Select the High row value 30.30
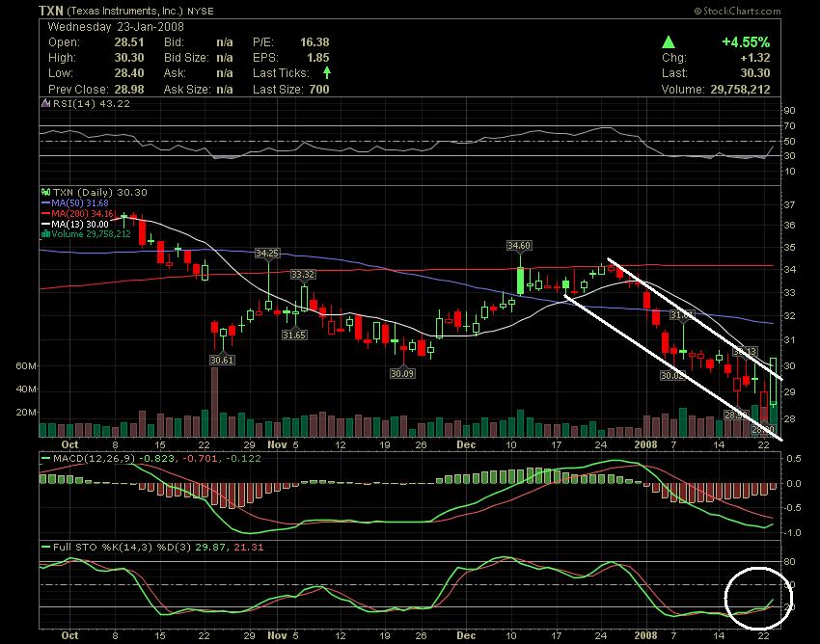The height and width of the screenshot is (644, 820). pos(128,58)
